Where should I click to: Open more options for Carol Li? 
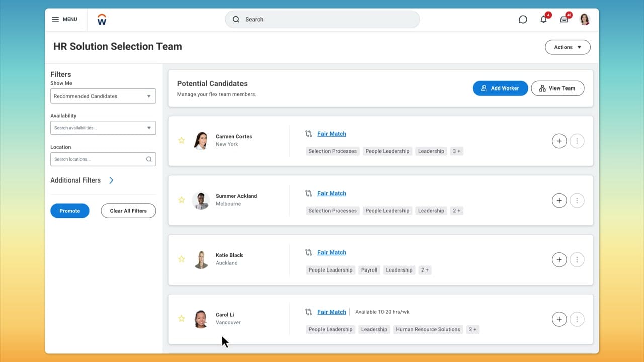[x=577, y=319]
